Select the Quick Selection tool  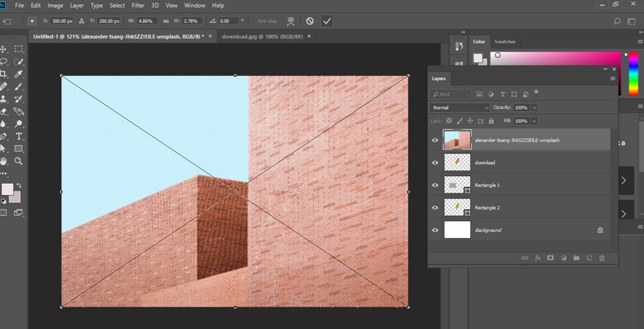[18, 61]
